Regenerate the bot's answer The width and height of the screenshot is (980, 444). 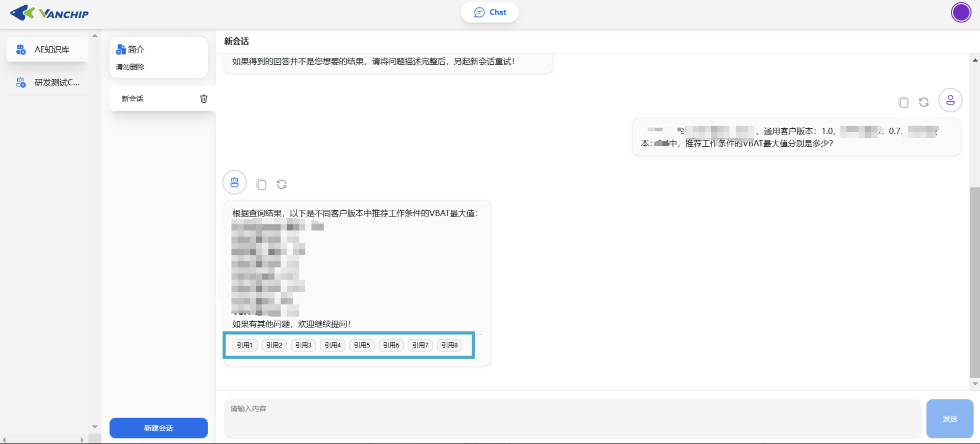pos(282,185)
